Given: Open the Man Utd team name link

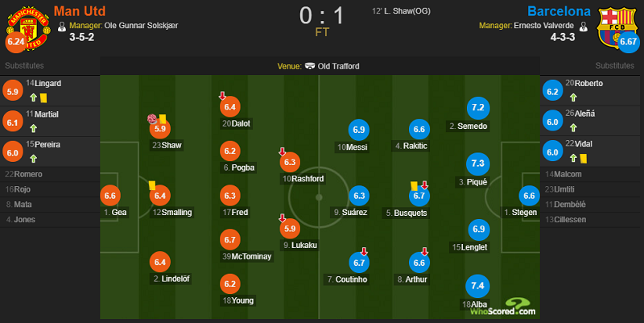Looking at the screenshot, I should tap(80, 11).
